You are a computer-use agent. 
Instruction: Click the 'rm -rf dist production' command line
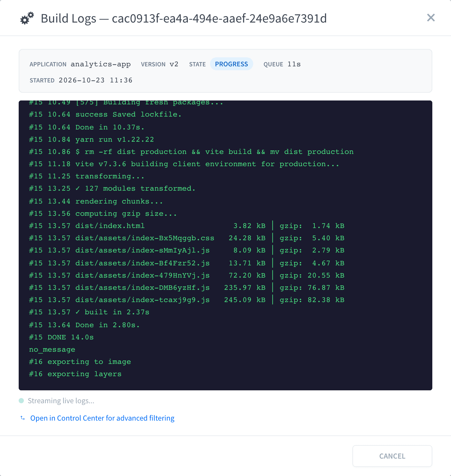coord(191,152)
